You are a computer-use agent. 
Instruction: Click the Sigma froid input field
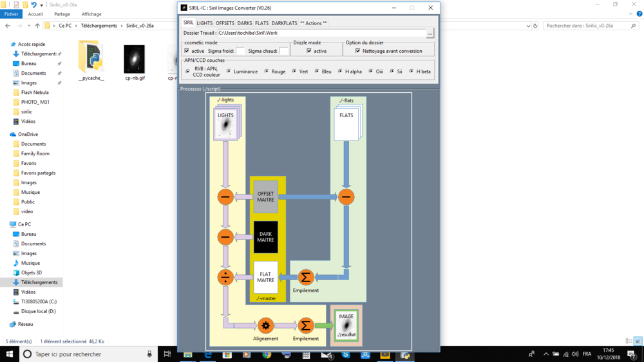coord(240,51)
